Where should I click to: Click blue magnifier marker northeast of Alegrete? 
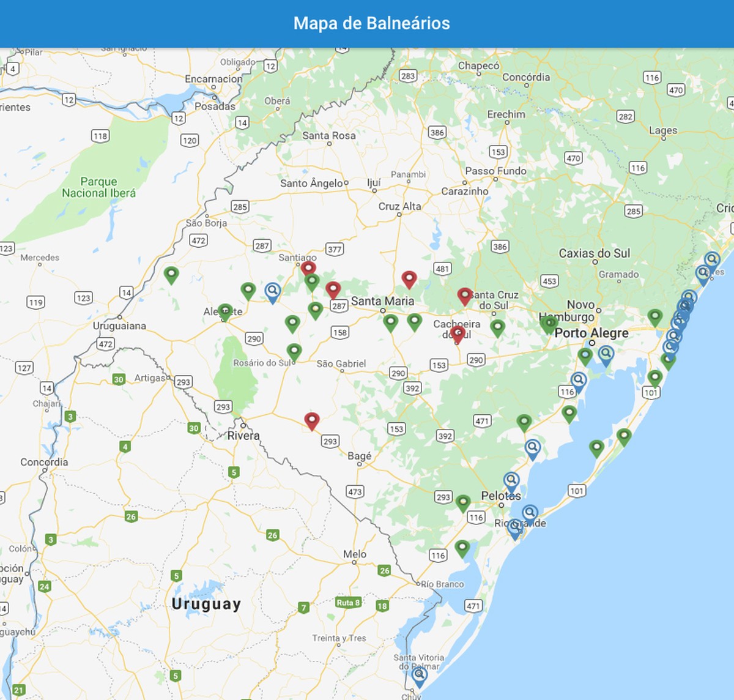click(273, 291)
